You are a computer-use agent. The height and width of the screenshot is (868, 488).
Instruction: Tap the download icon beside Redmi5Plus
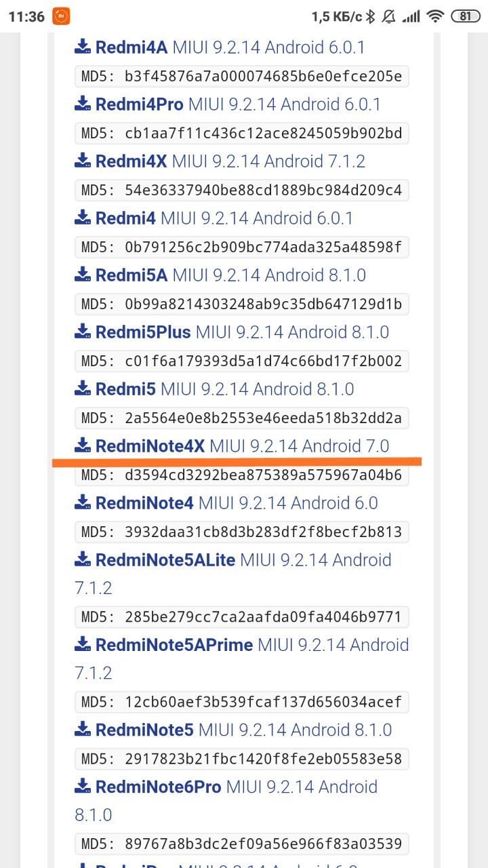(83, 332)
